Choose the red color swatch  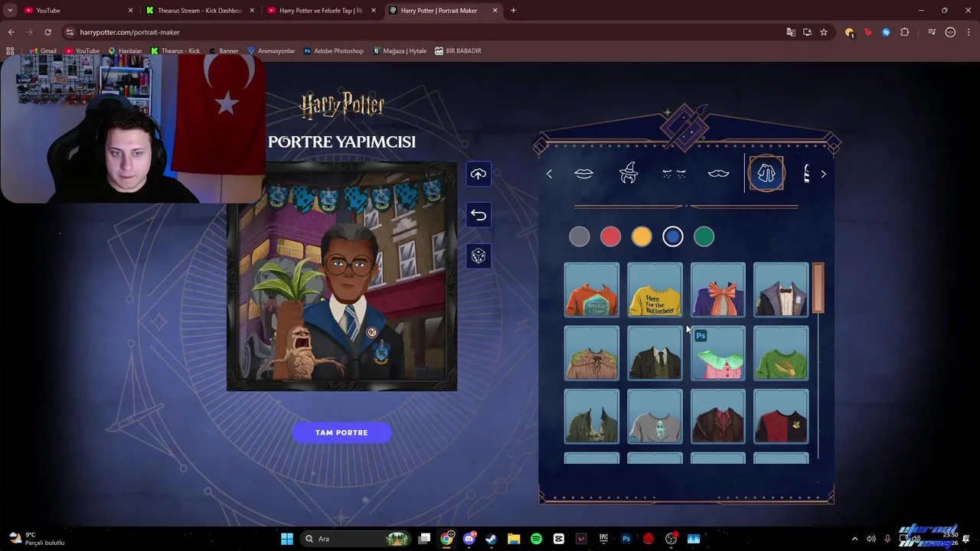pyautogui.click(x=610, y=237)
